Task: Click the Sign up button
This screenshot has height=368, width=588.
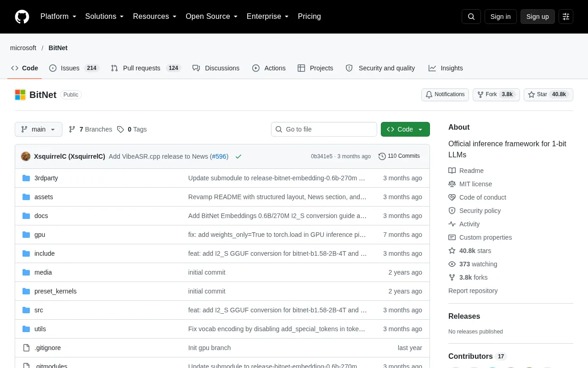Action: click(537, 17)
